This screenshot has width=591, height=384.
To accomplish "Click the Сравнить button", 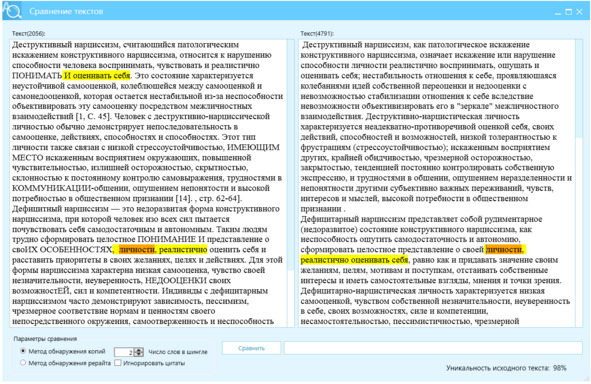I will pyautogui.click(x=251, y=348).
